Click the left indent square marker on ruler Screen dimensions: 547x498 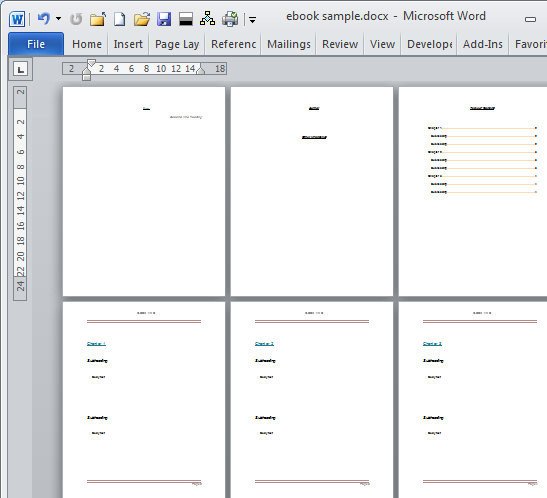[x=87, y=77]
